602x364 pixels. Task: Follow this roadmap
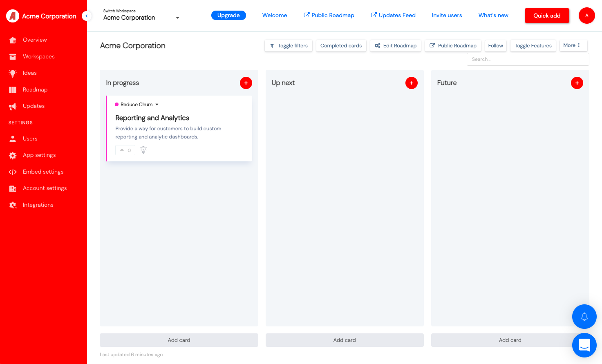pos(496,46)
